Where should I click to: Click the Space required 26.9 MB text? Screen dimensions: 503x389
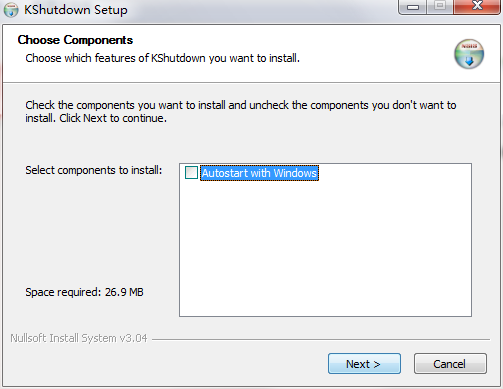(84, 292)
